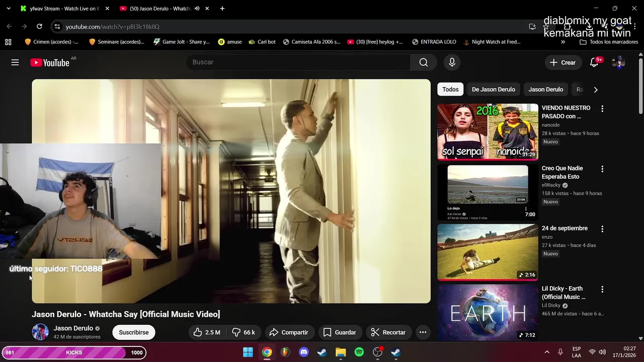
Task: Open Camiseta Afa 2006 bookmark
Action: click(x=311, y=42)
